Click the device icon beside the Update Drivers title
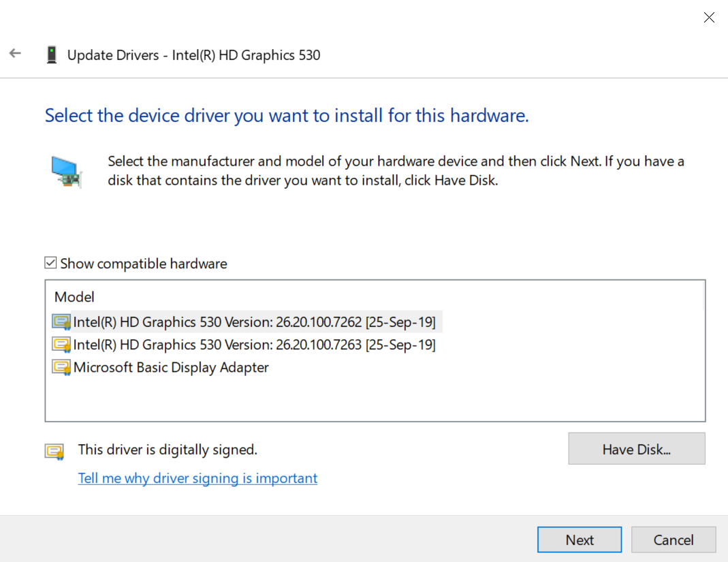The height and width of the screenshot is (562, 728). 52,54
